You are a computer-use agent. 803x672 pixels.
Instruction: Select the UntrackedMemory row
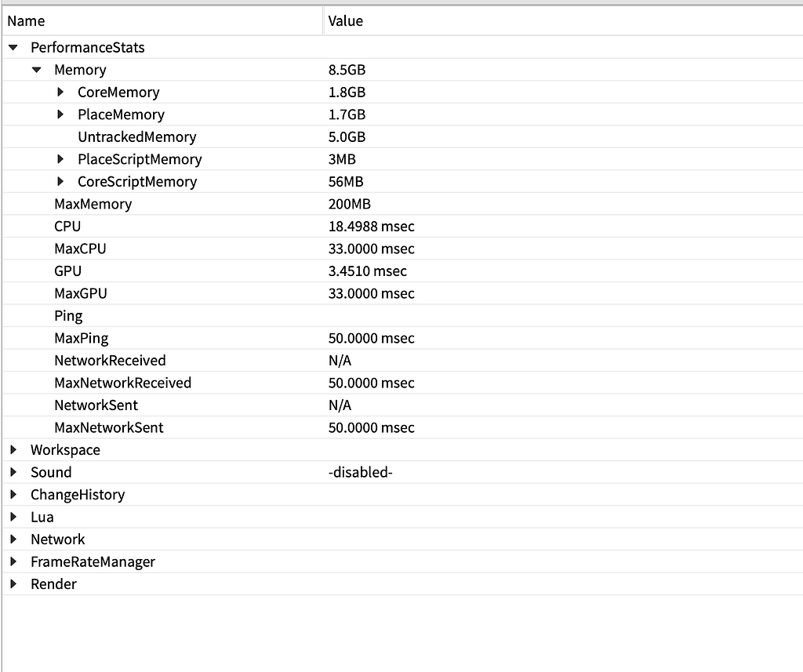click(x=137, y=136)
